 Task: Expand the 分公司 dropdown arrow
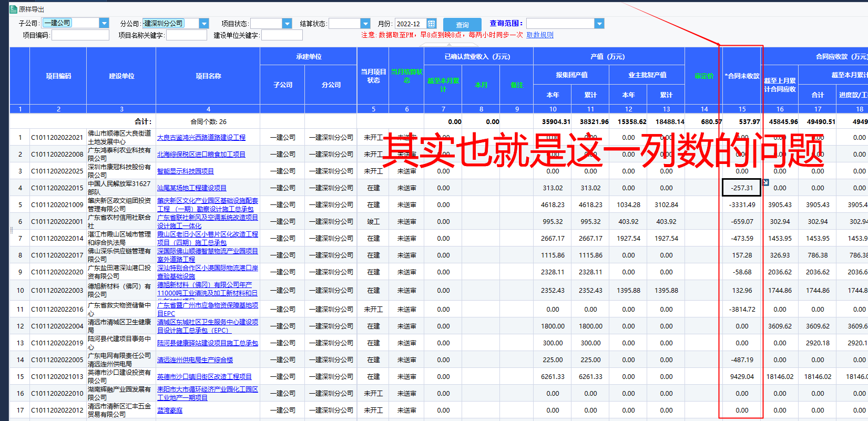pyautogui.click(x=204, y=23)
